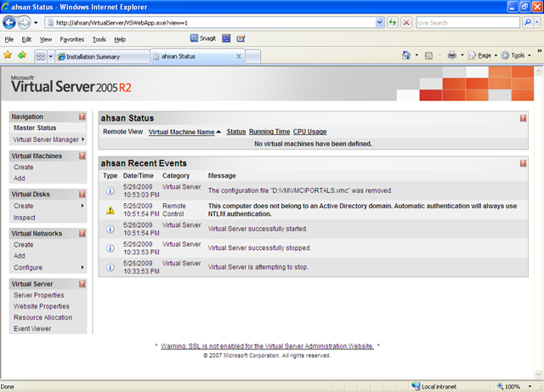
Task: Click the browser Forward arrow button
Action: (24, 23)
